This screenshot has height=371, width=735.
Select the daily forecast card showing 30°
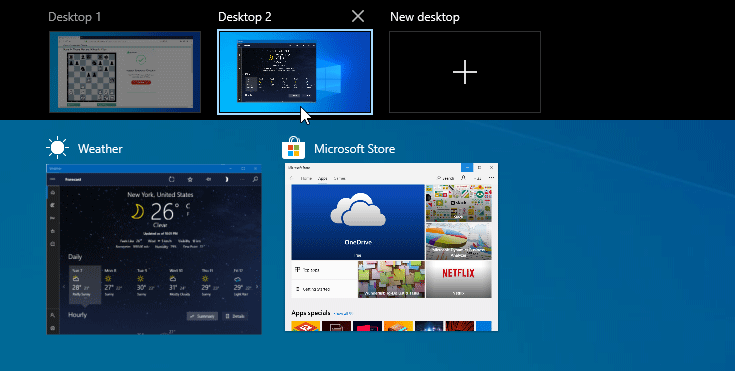(x=147, y=283)
